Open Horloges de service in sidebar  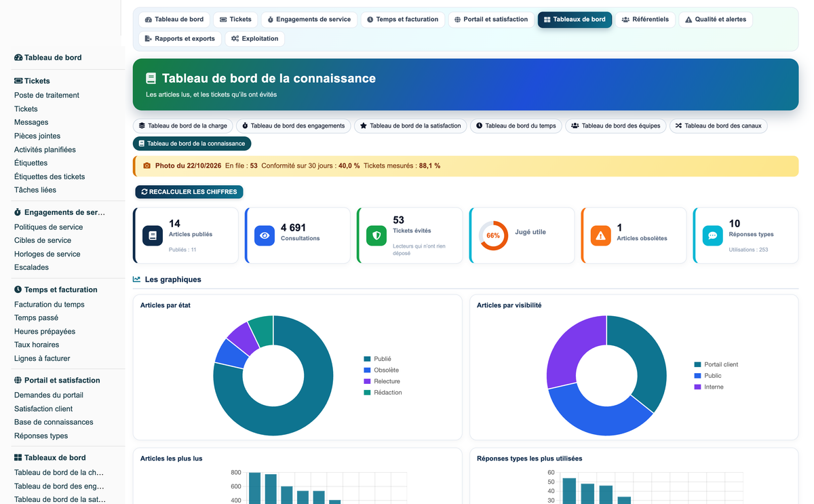[x=47, y=254]
